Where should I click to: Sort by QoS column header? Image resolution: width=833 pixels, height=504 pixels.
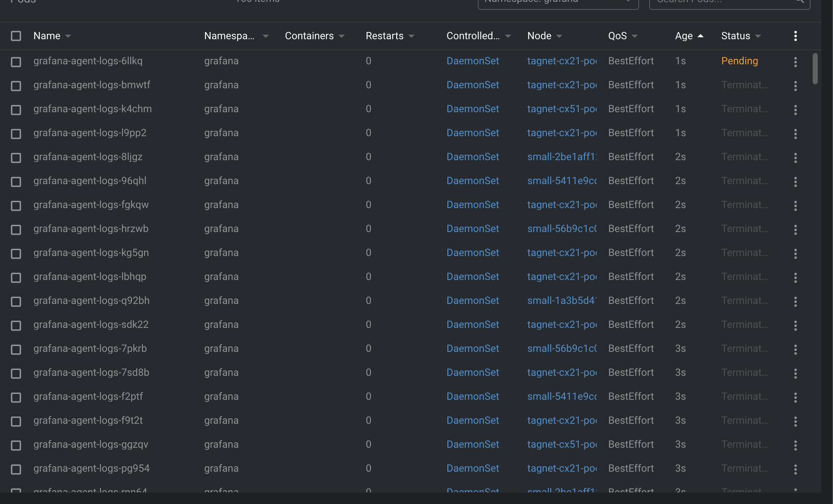[x=622, y=36]
